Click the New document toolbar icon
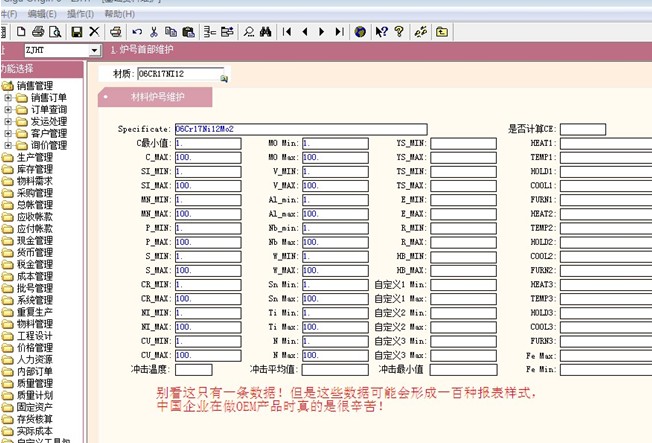 coord(22,32)
